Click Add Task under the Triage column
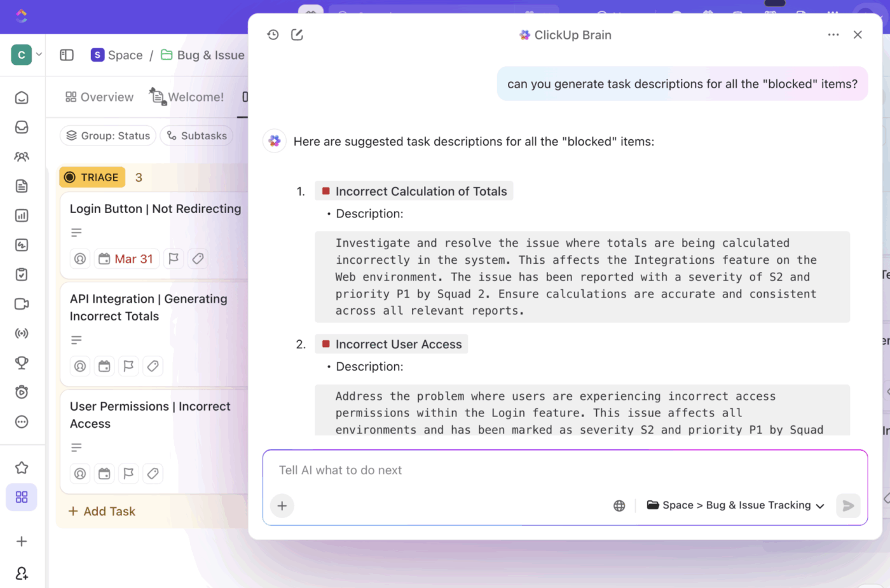 pos(101,510)
